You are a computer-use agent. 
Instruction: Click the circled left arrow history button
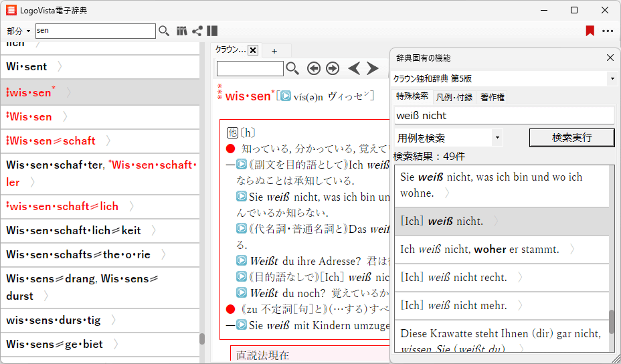pos(313,68)
